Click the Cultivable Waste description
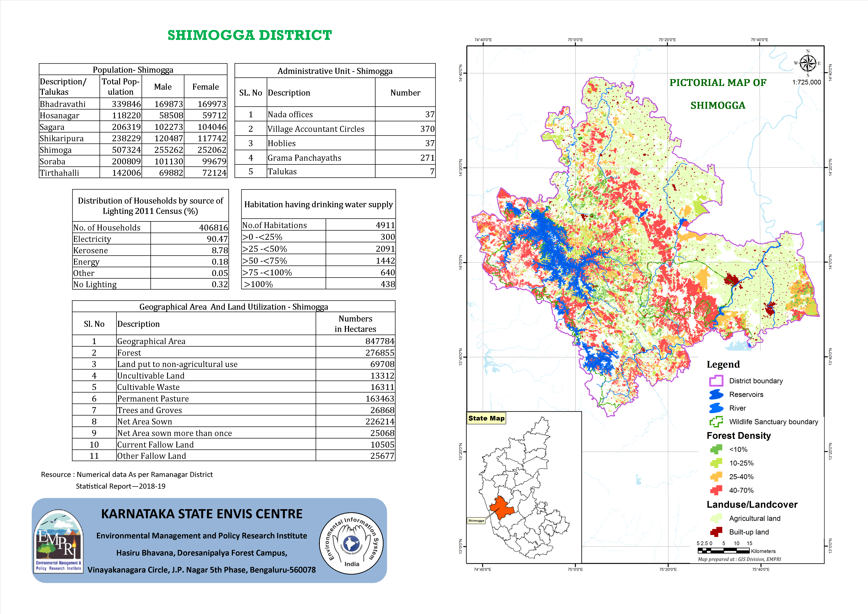The width and height of the screenshot is (868, 614). click(x=148, y=387)
